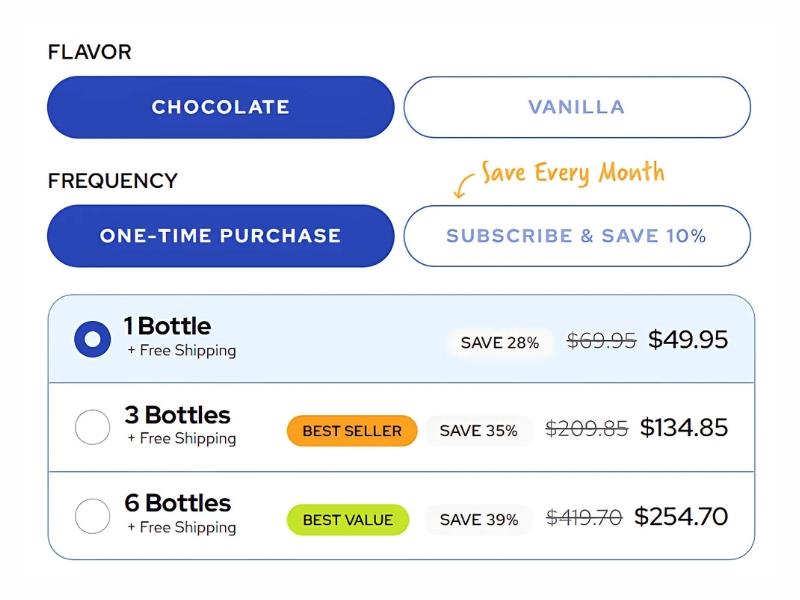Click the orange Best Seller badge
The image size is (800, 600).
352,431
